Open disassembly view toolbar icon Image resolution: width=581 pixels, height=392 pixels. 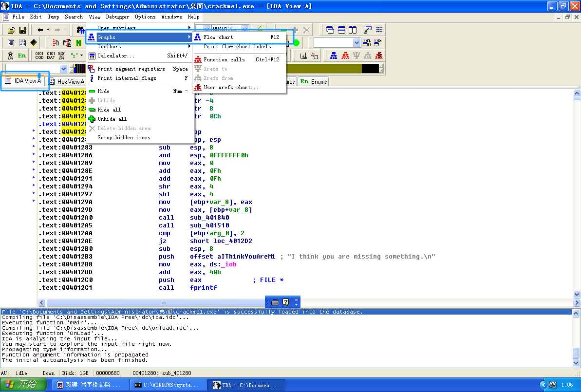point(11,43)
